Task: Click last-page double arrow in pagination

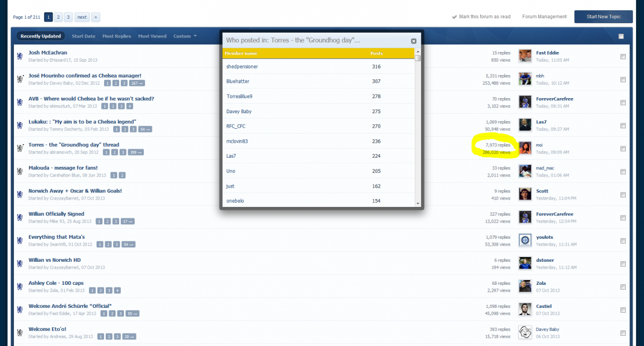Action: [x=96, y=17]
